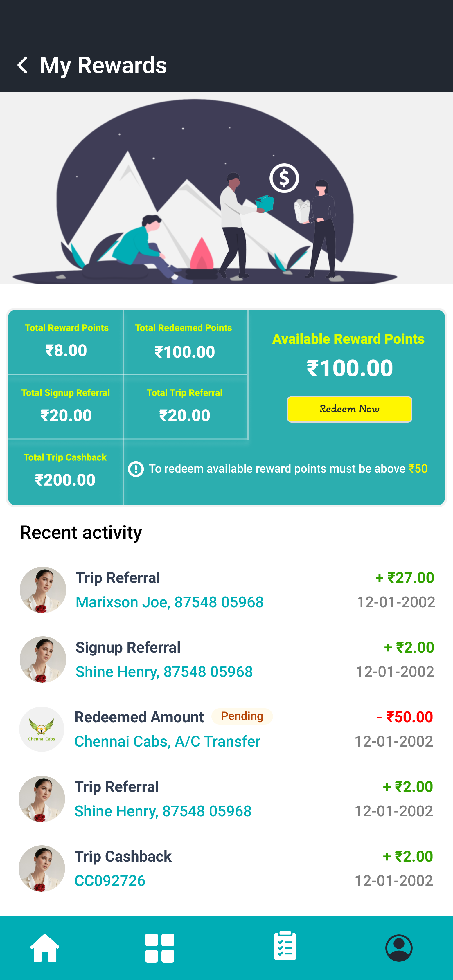Select the Total Redeemed Points tile
This screenshot has width=453, height=980.
coord(185,342)
